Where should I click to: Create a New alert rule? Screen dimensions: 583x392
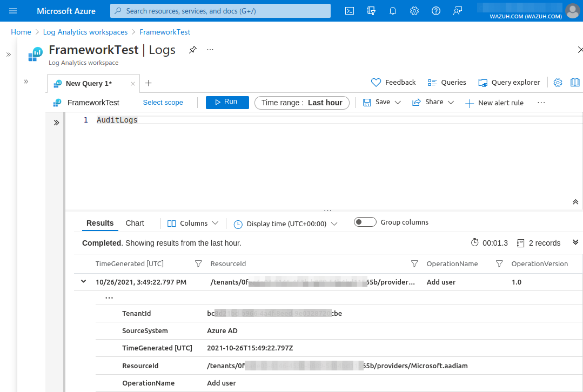494,103
